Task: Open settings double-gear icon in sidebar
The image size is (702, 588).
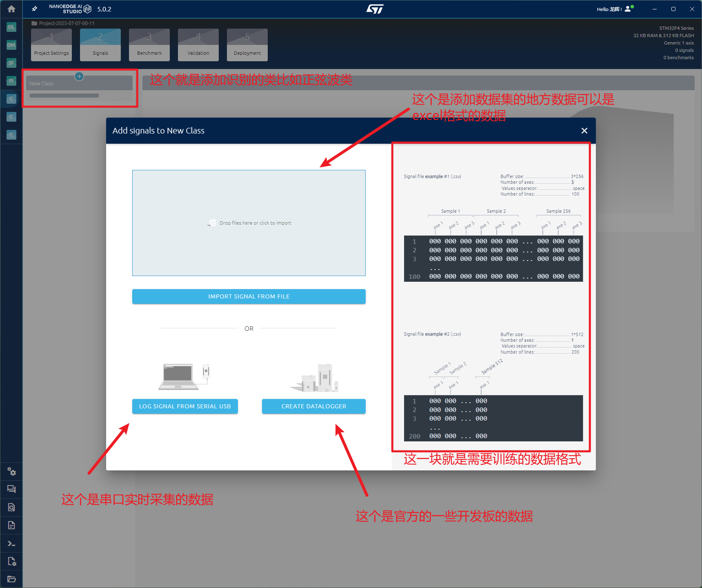Action: [x=11, y=472]
